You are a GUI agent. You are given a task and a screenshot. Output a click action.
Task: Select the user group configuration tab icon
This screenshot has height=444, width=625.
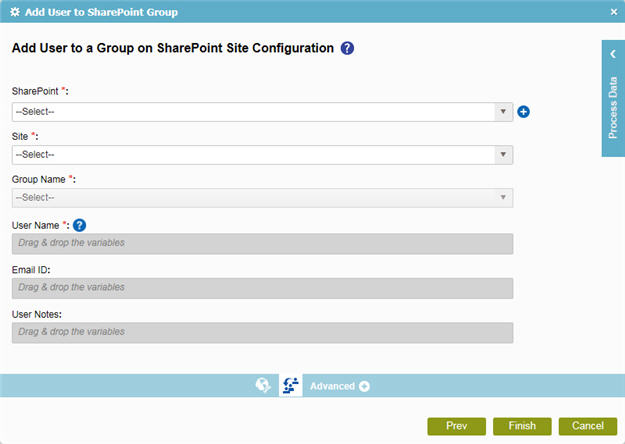291,386
